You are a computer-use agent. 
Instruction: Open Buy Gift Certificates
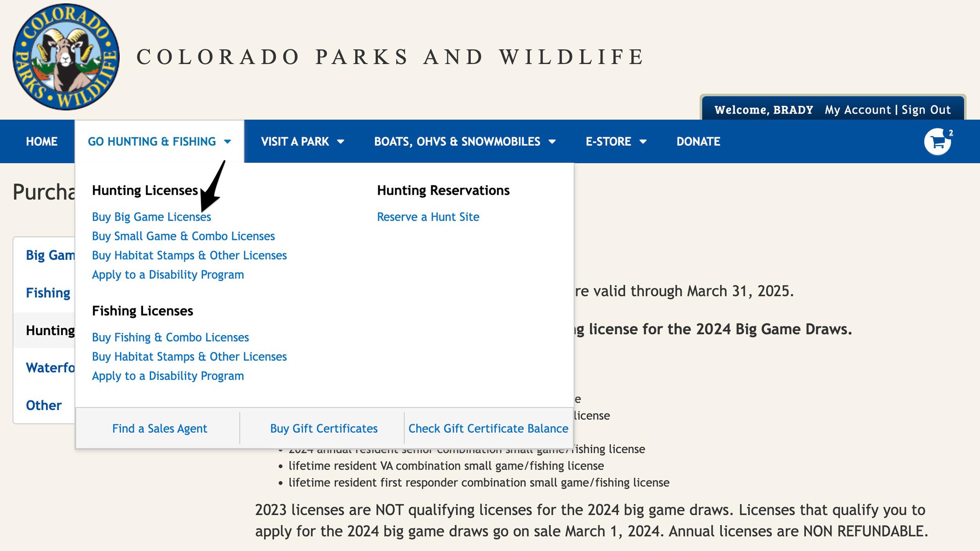(323, 428)
